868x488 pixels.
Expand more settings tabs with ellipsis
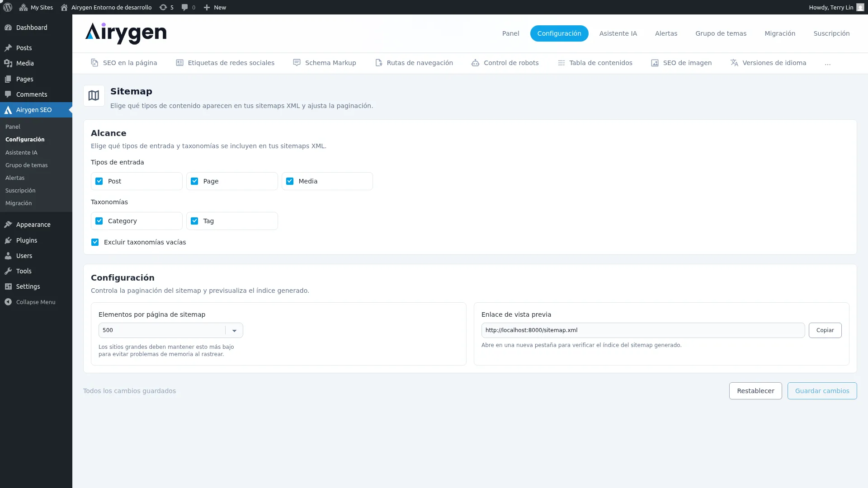[827, 63]
